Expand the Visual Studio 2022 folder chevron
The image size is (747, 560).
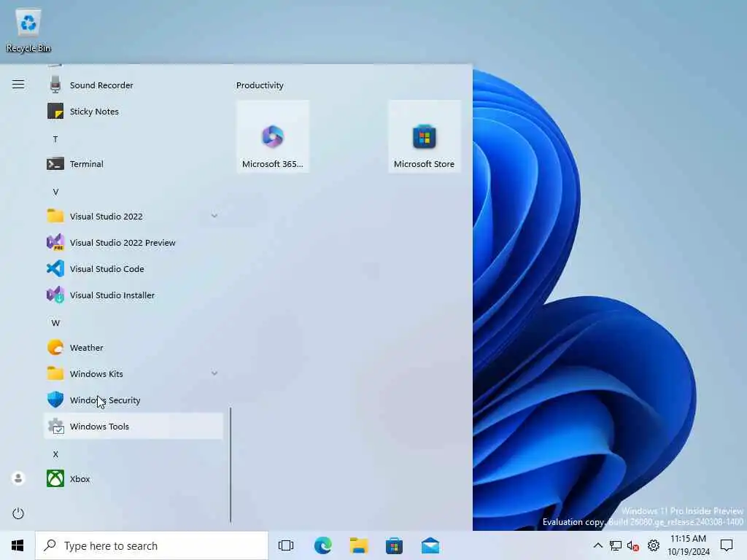214,216
